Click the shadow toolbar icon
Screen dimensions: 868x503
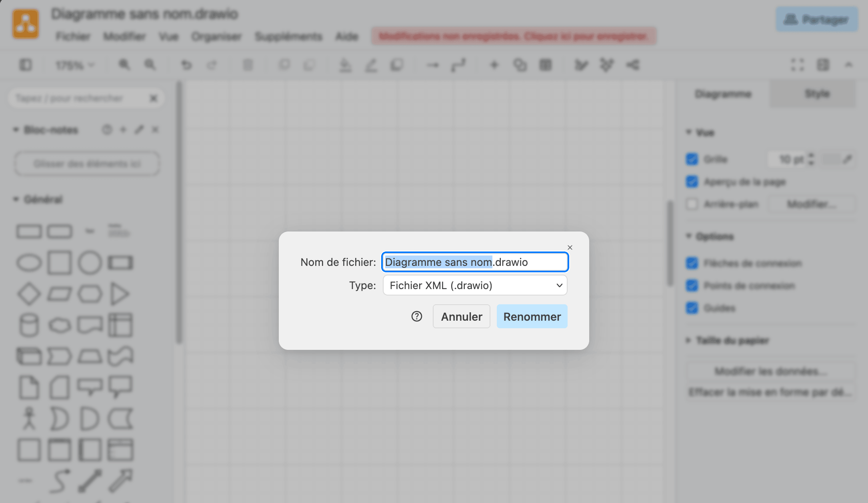(397, 65)
